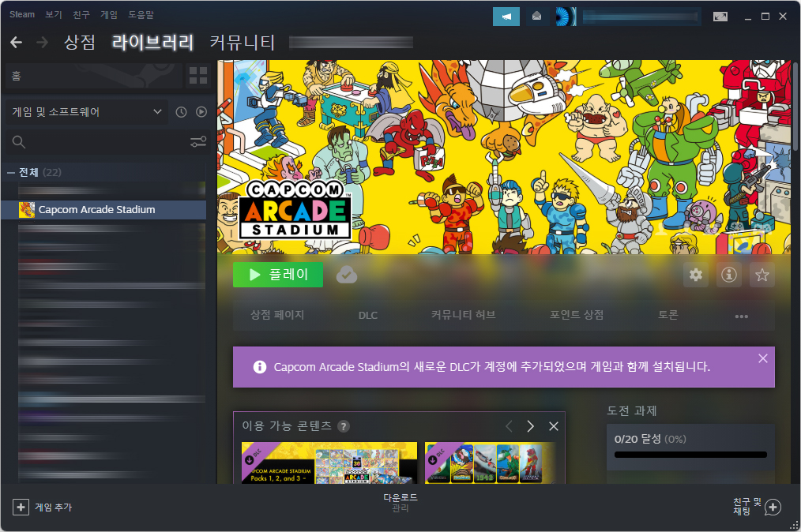Show help for available content

point(344,426)
